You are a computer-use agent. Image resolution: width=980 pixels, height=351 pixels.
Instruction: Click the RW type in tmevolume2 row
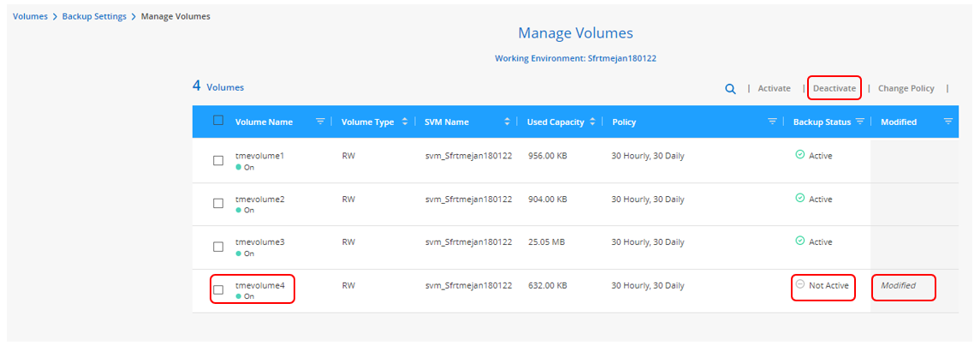point(348,199)
